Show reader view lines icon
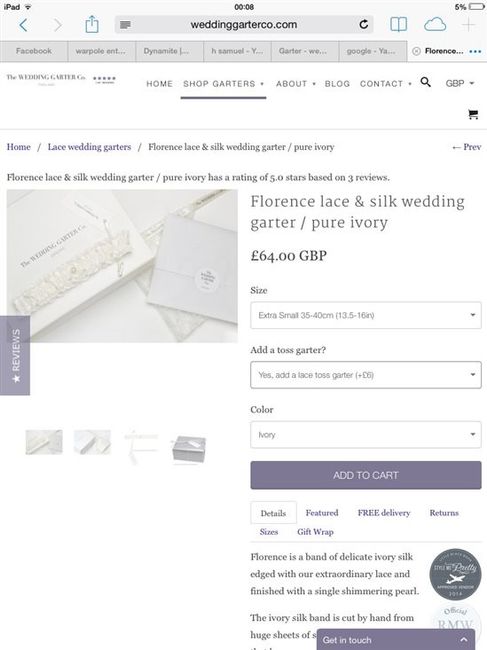487x650 pixels. point(125,25)
